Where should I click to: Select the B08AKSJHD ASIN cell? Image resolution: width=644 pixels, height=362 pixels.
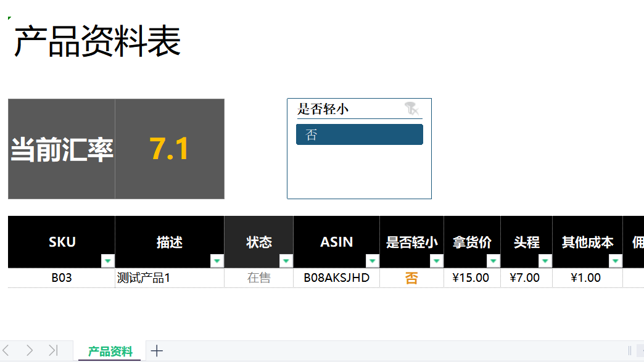click(336, 278)
